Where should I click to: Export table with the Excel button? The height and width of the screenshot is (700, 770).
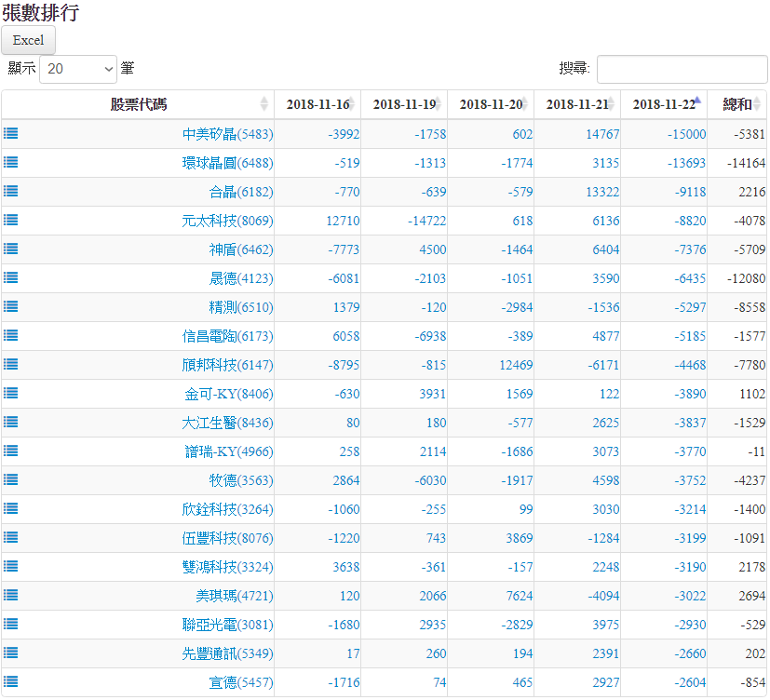click(x=28, y=40)
